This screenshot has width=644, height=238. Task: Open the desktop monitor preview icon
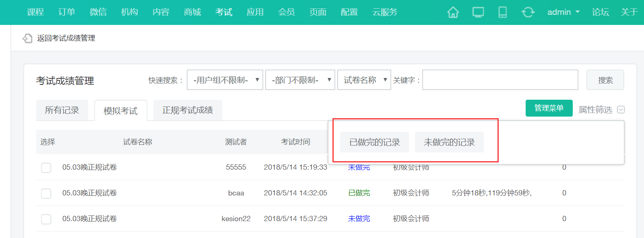pyautogui.click(x=478, y=12)
